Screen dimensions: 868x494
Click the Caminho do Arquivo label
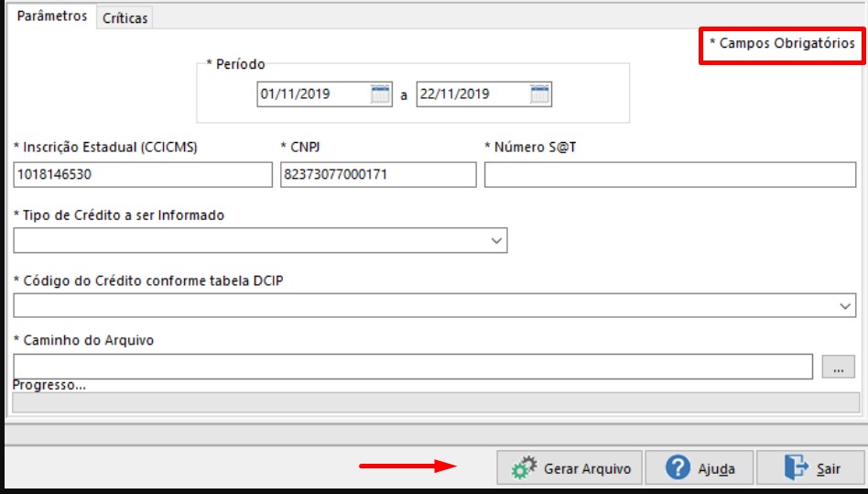(x=83, y=340)
